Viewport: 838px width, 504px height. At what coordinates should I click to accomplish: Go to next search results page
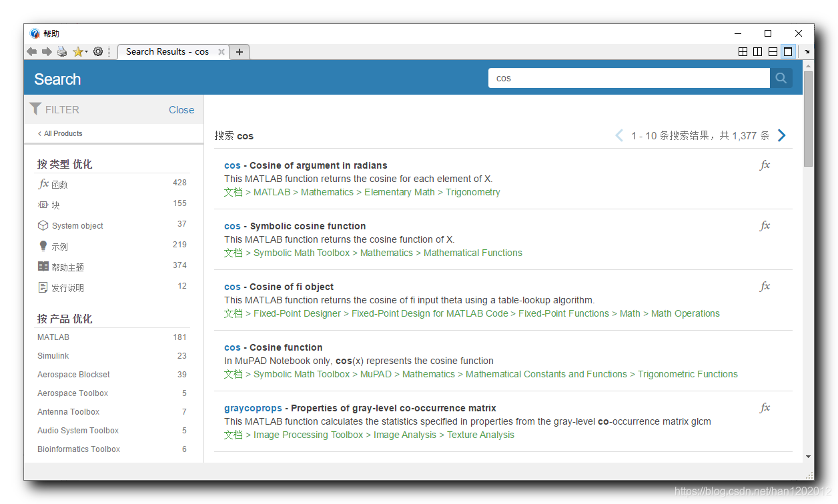pyautogui.click(x=782, y=135)
